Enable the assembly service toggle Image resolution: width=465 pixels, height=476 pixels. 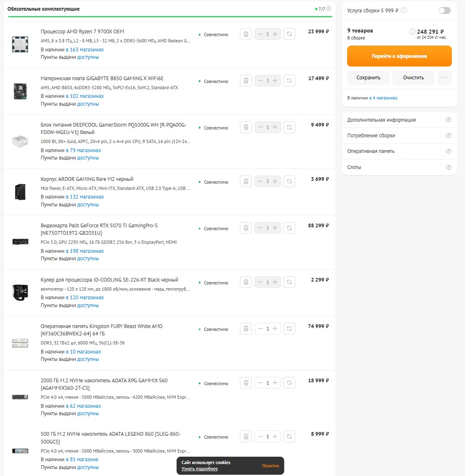[444, 11]
